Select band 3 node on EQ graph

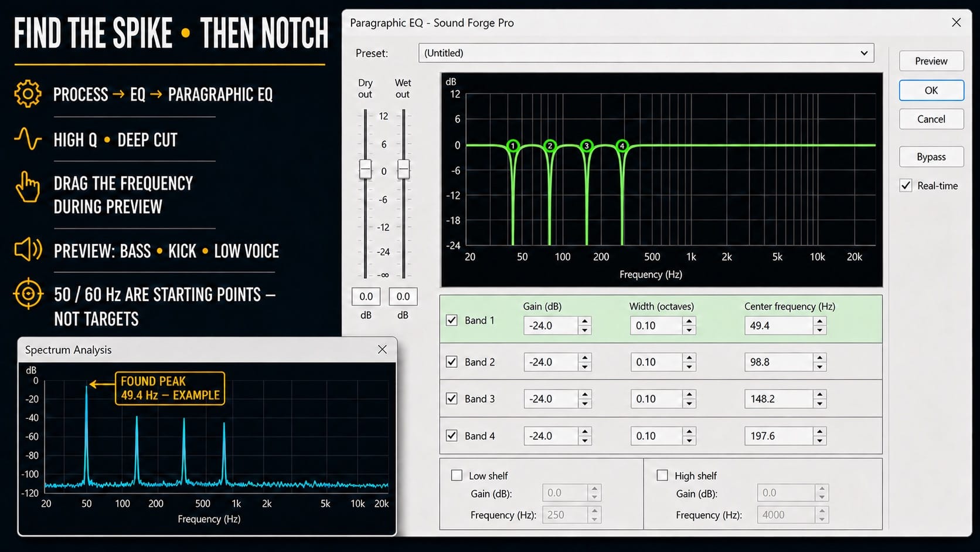[586, 145]
